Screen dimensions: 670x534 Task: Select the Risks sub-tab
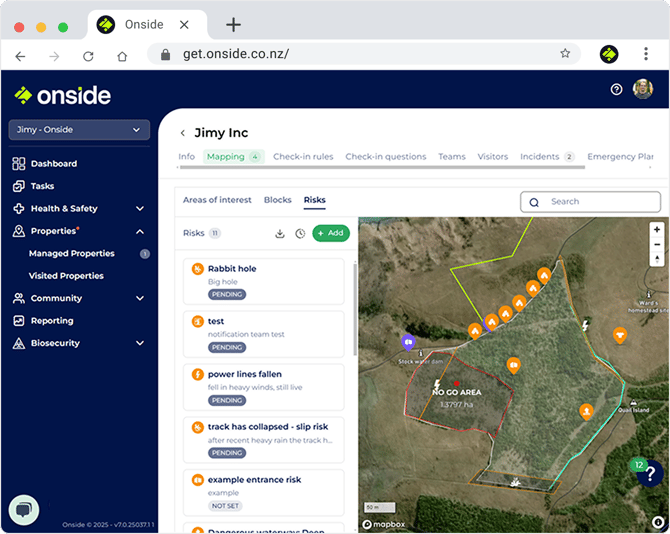[x=314, y=200]
